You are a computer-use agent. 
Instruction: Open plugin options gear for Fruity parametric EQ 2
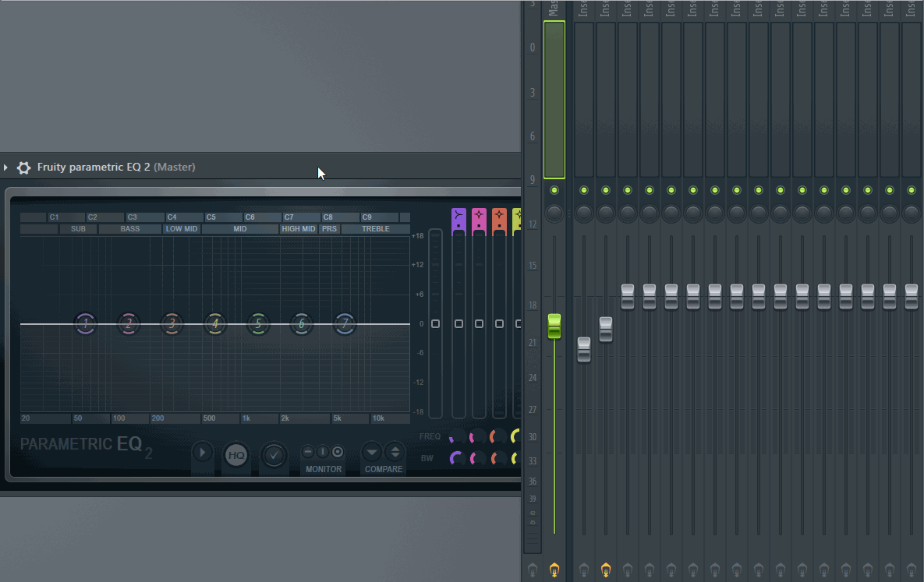pos(23,168)
